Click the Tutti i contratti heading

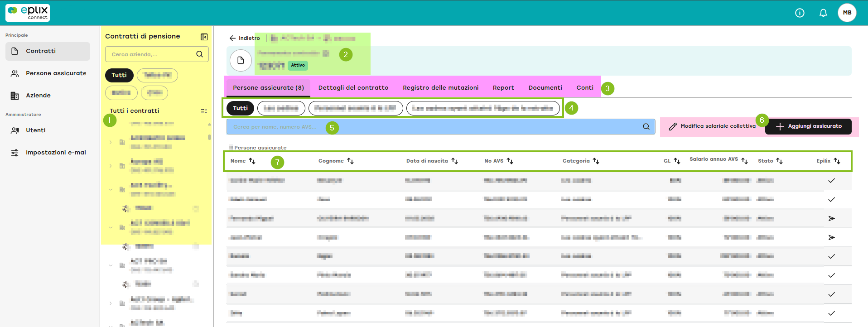135,111
